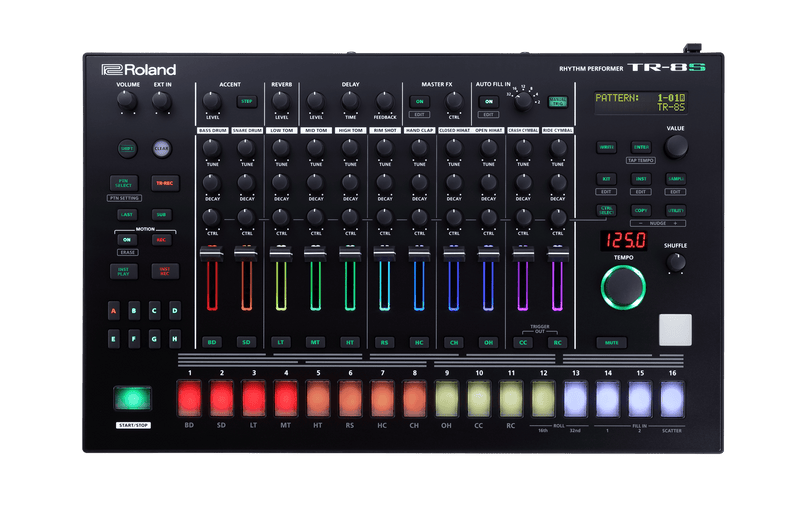Hit the CLEAR button

pyautogui.click(x=162, y=148)
